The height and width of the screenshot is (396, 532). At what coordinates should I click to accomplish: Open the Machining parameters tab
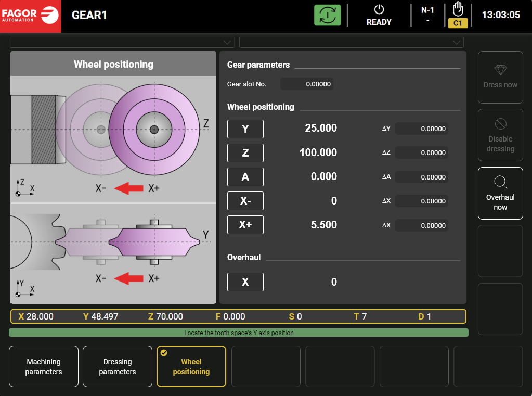click(44, 366)
